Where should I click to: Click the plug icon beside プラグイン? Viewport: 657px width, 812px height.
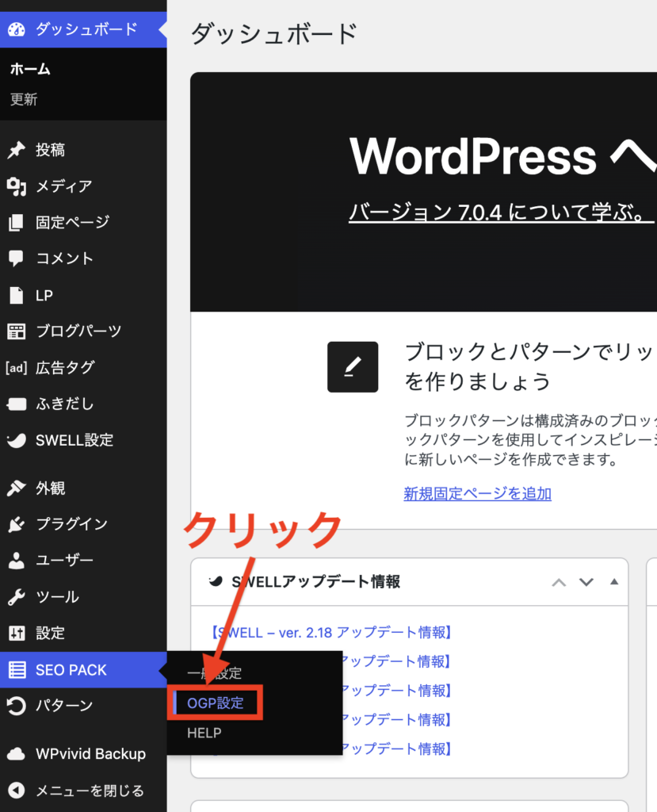click(16, 524)
